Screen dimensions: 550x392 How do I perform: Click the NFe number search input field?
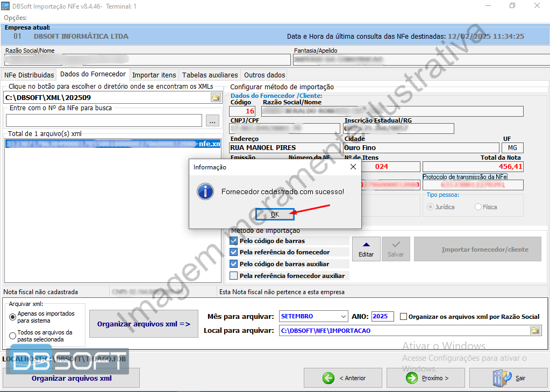click(103, 121)
